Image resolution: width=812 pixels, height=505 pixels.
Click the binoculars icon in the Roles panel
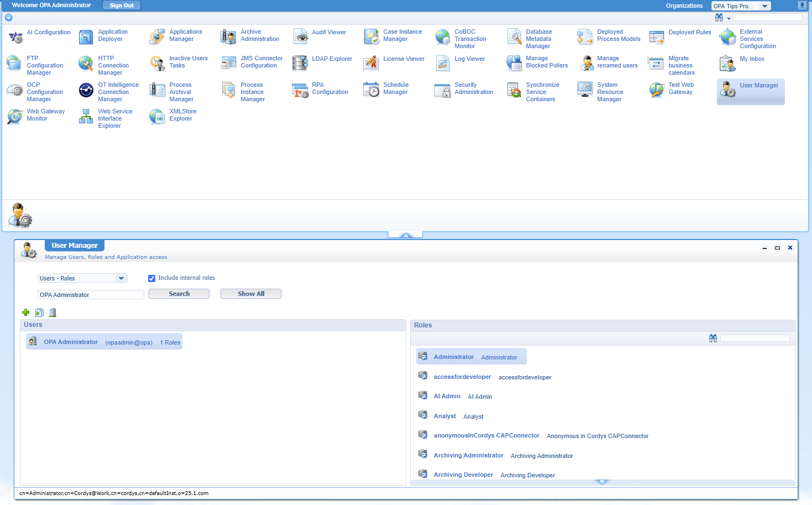click(713, 338)
